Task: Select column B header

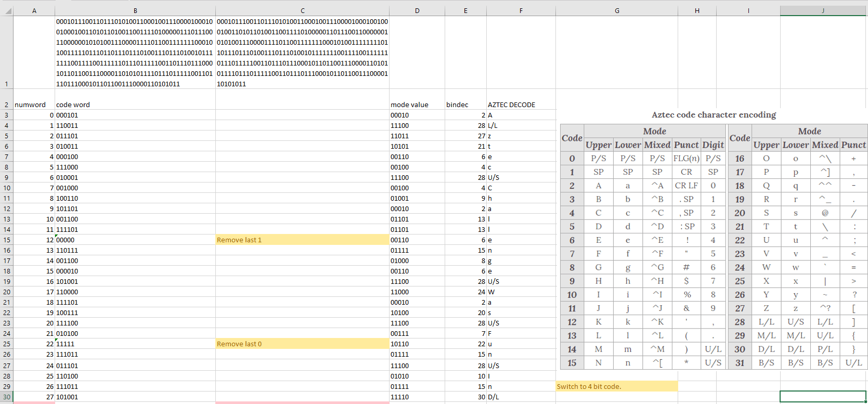Action: tap(135, 11)
